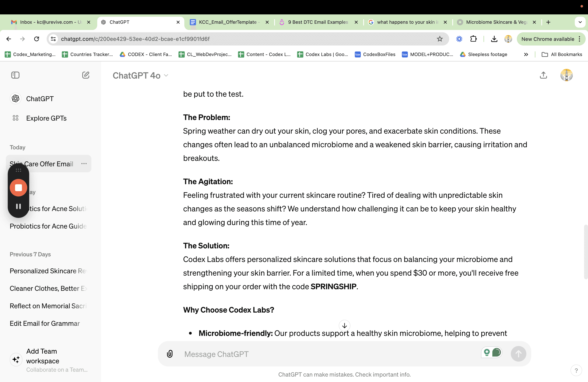Image resolution: width=588 pixels, height=382 pixels.
Task: Click the blue snowflake extension icon
Action: point(459,39)
